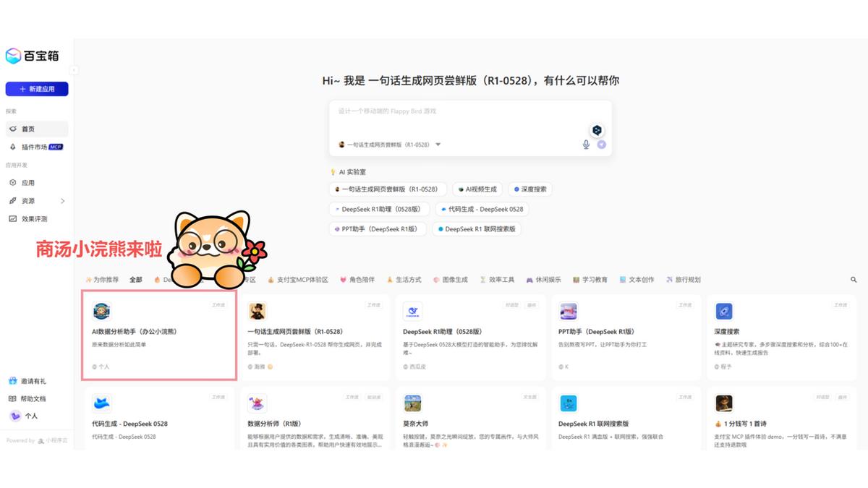868x488 pixels.
Task: Click the search magnifier icon above app cards
Action: pyautogui.click(x=854, y=280)
